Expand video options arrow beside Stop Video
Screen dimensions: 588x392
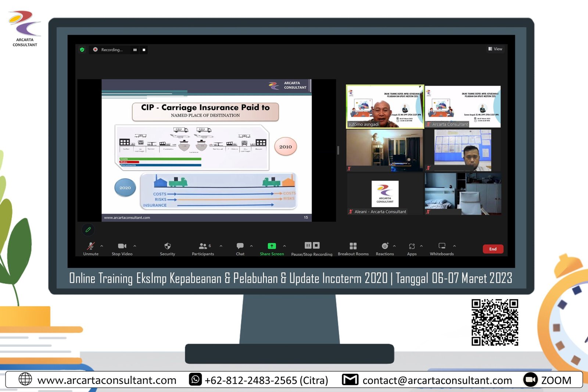pyautogui.click(x=135, y=246)
